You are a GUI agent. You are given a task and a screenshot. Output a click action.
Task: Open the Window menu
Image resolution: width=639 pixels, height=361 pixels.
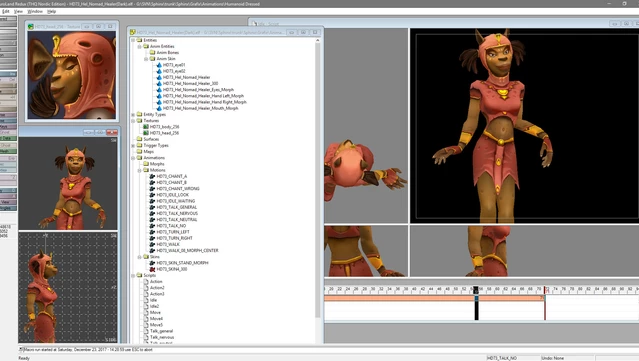pos(35,11)
